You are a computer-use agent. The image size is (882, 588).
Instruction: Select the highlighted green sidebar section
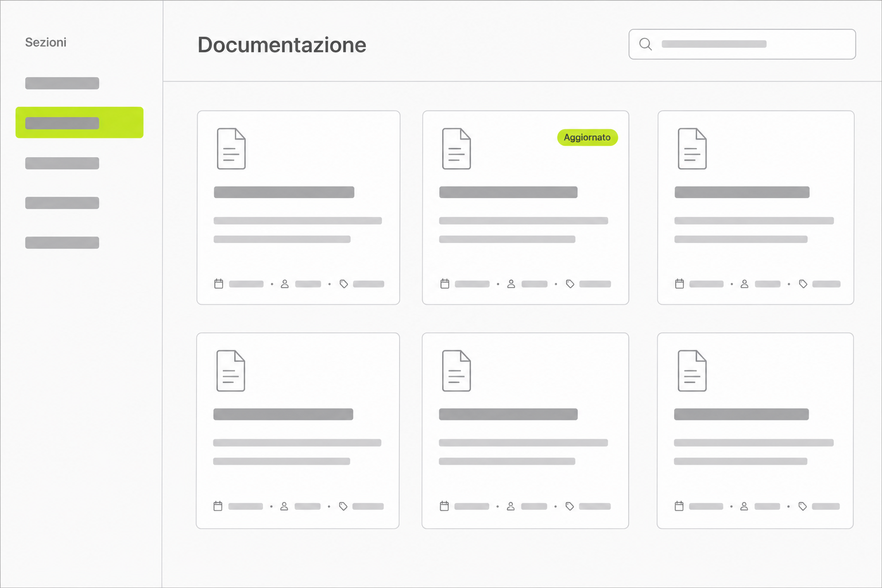click(79, 122)
